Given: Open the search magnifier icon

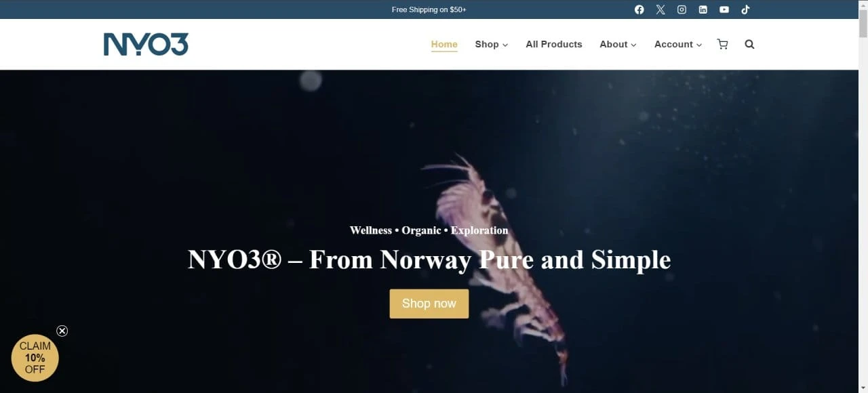Looking at the screenshot, I should pos(749,44).
